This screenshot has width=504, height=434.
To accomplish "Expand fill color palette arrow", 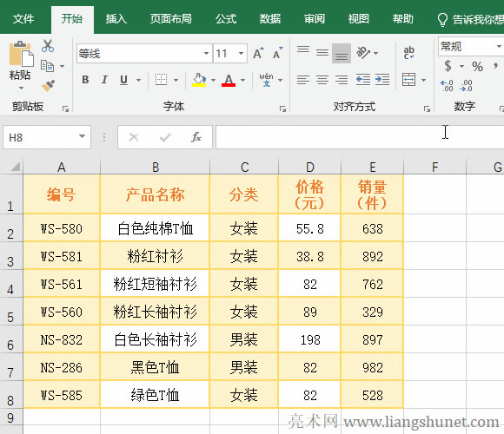I will [214, 80].
